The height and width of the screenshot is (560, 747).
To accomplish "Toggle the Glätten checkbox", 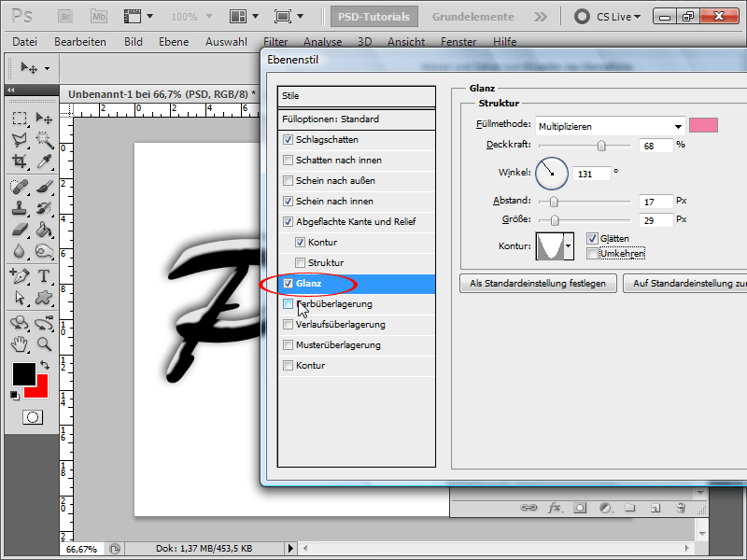I will (592, 239).
